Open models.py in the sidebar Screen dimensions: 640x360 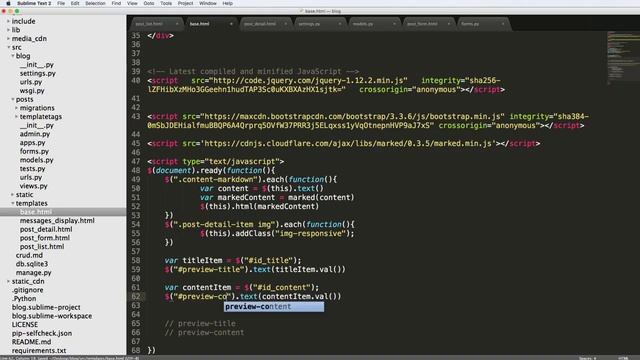click(x=36, y=160)
